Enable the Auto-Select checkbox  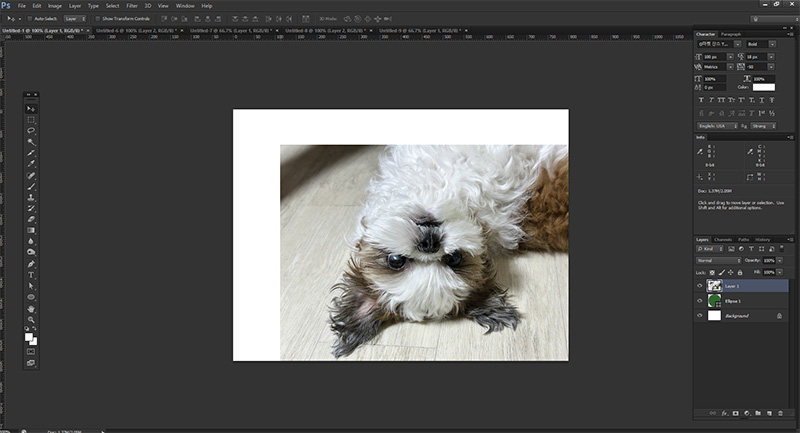pyautogui.click(x=30, y=19)
